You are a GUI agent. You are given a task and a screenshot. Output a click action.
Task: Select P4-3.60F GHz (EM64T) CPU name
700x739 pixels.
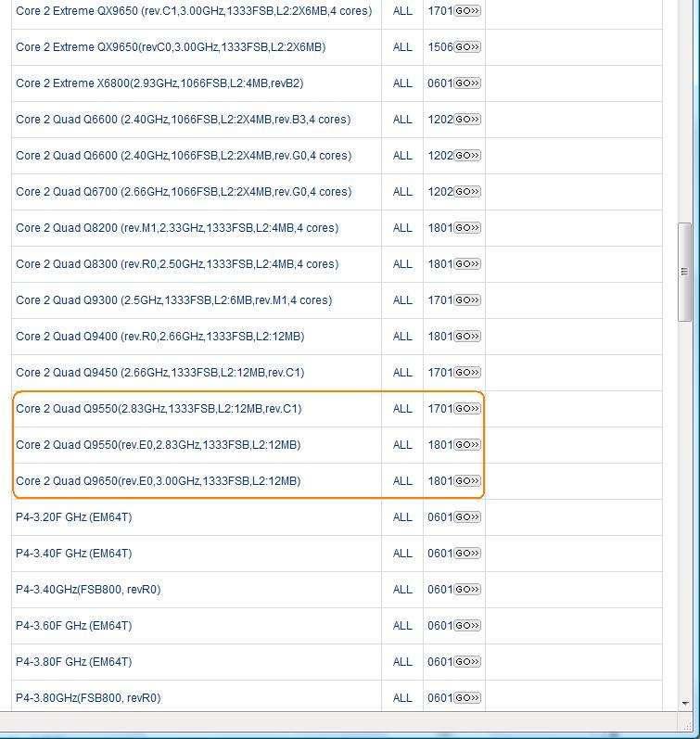(x=74, y=626)
